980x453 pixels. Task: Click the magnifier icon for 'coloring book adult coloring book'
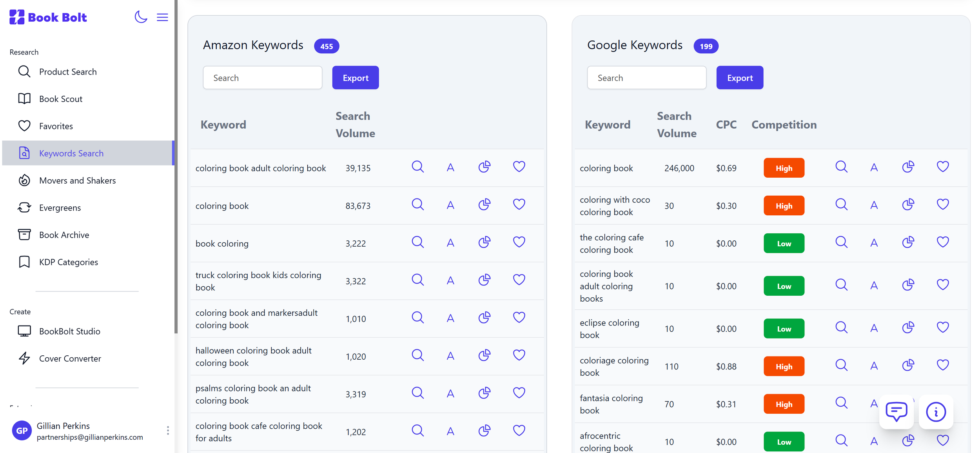coord(418,167)
